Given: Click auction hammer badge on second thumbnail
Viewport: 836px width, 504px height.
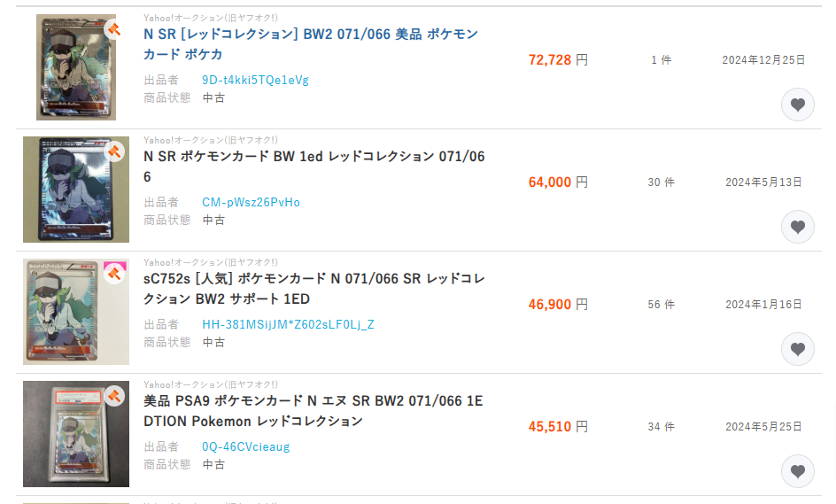Looking at the screenshot, I should pos(113,151).
